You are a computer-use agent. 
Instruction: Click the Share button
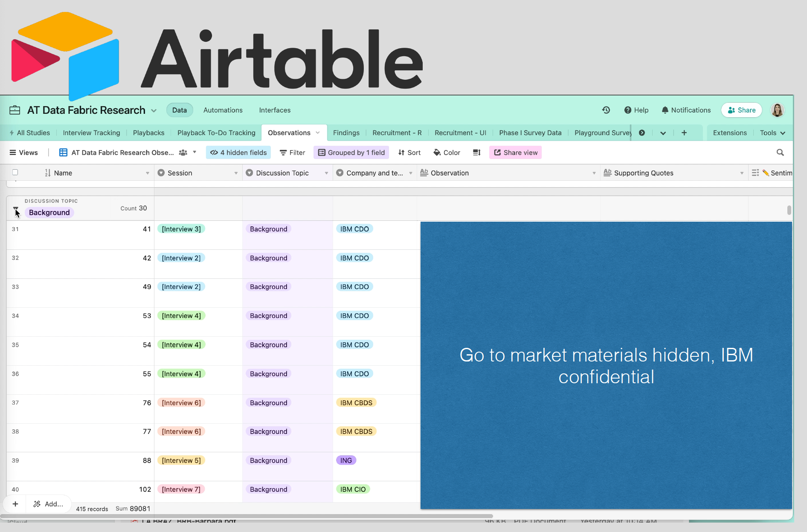pos(741,110)
